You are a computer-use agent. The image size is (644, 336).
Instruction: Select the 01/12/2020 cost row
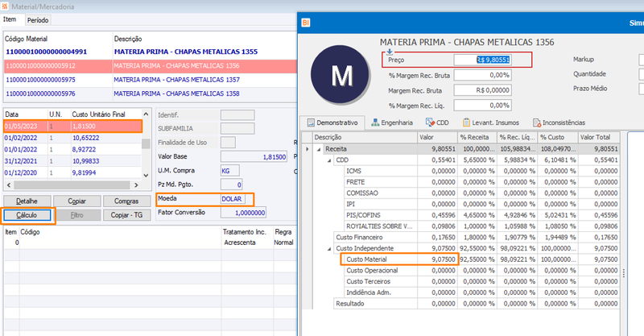[x=72, y=172]
